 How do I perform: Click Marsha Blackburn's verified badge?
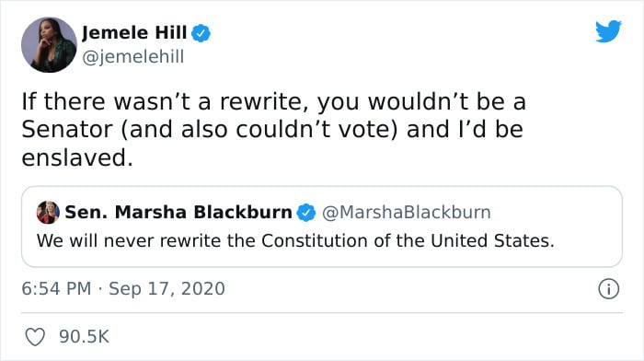(306, 213)
